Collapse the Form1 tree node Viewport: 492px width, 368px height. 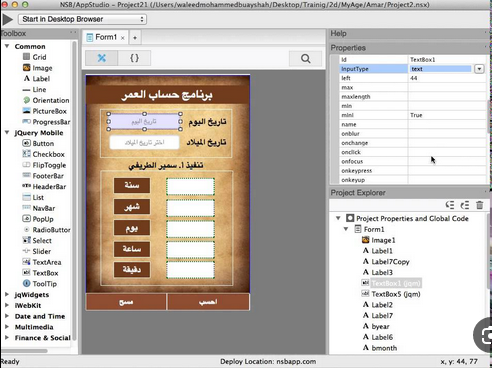click(x=346, y=229)
